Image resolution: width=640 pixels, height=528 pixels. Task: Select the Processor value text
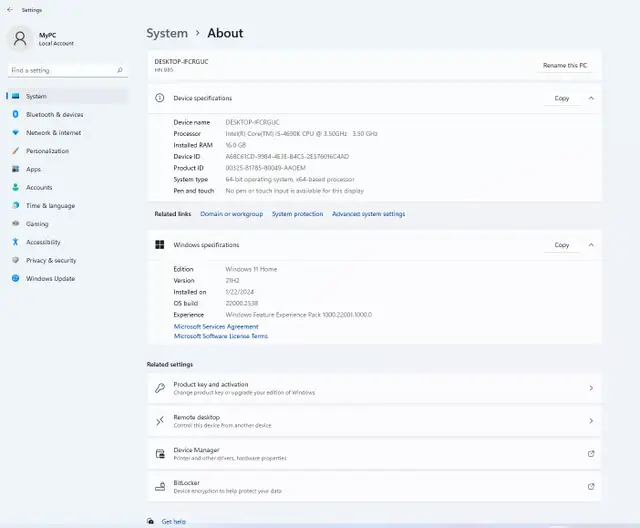pyautogui.click(x=301, y=134)
